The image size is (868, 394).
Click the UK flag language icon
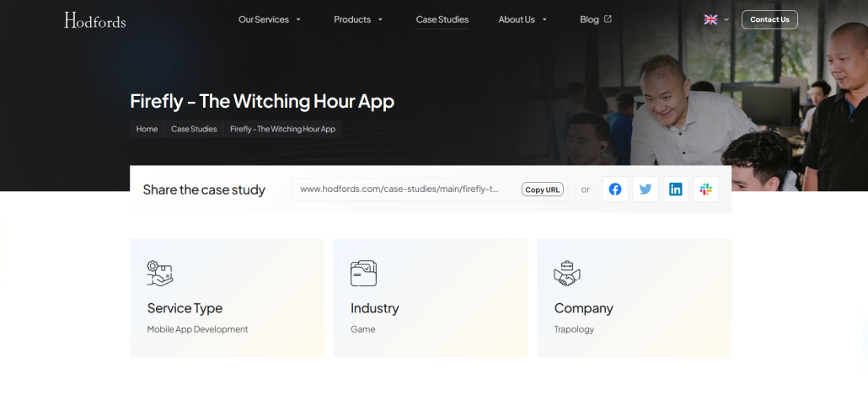[x=710, y=19]
